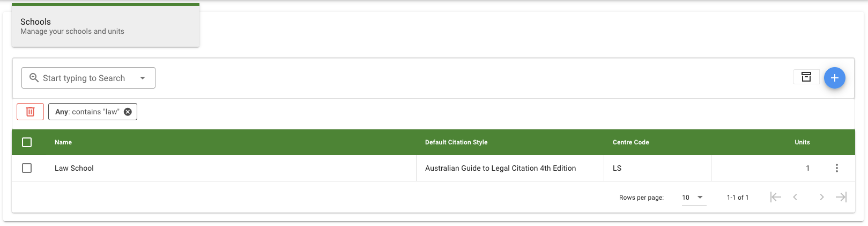Open the Schools tab card

(x=106, y=26)
